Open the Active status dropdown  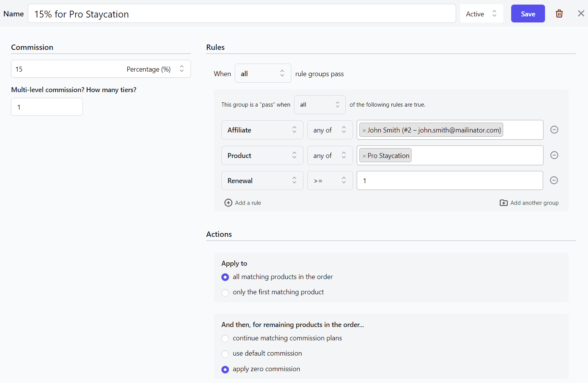click(x=482, y=14)
